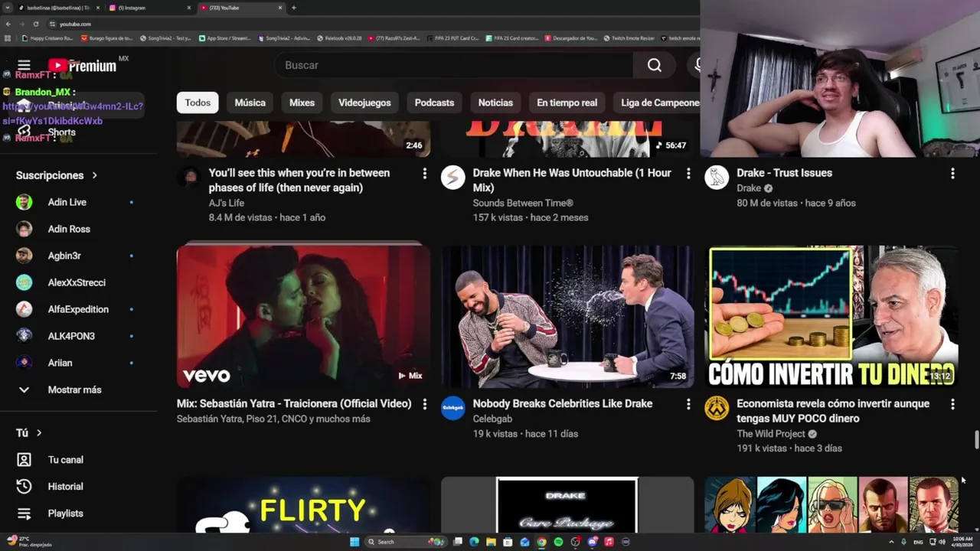Image resolution: width=980 pixels, height=551 pixels.
Task: Click the YouTube Premium logo
Action: tap(82, 66)
